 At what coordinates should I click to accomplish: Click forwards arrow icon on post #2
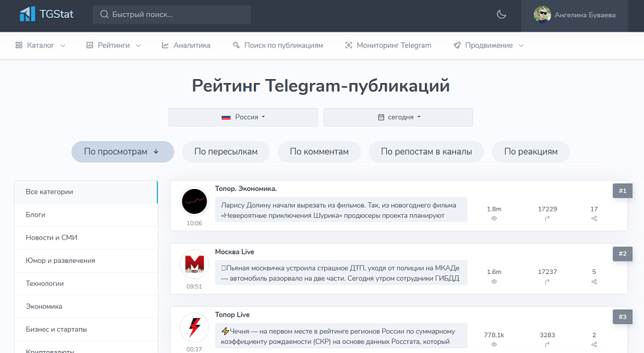[x=547, y=281]
